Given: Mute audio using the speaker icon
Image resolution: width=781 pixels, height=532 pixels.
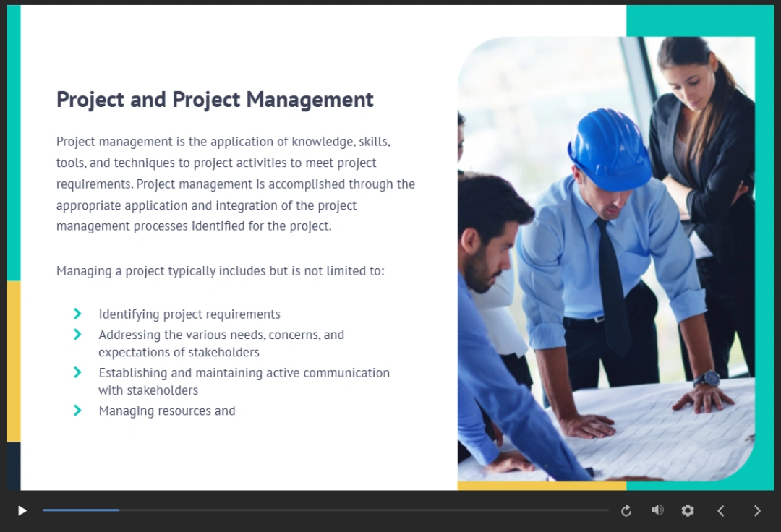Looking at the screenshot, I should coord(657,510).
